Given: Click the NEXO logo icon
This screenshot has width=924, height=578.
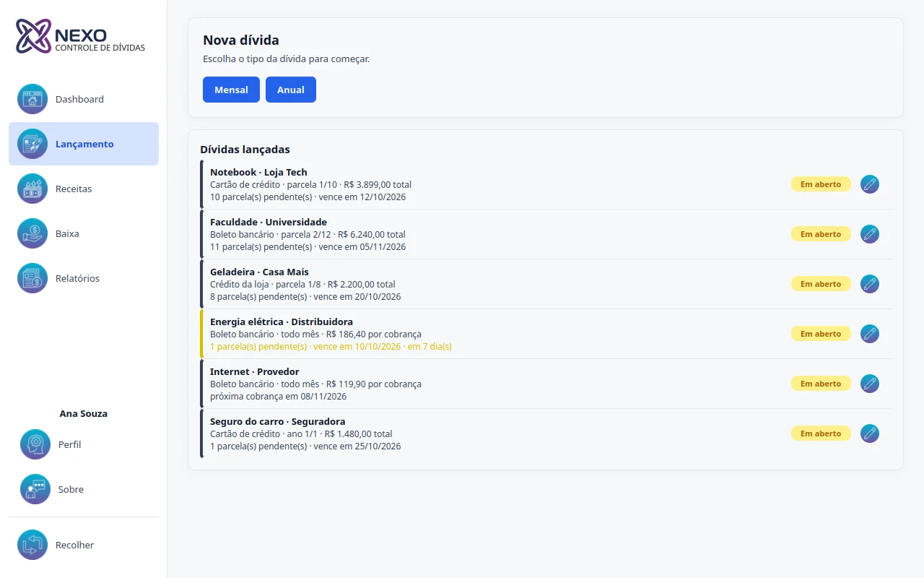Looking at the screenshot, I should (x=34, y=36).
